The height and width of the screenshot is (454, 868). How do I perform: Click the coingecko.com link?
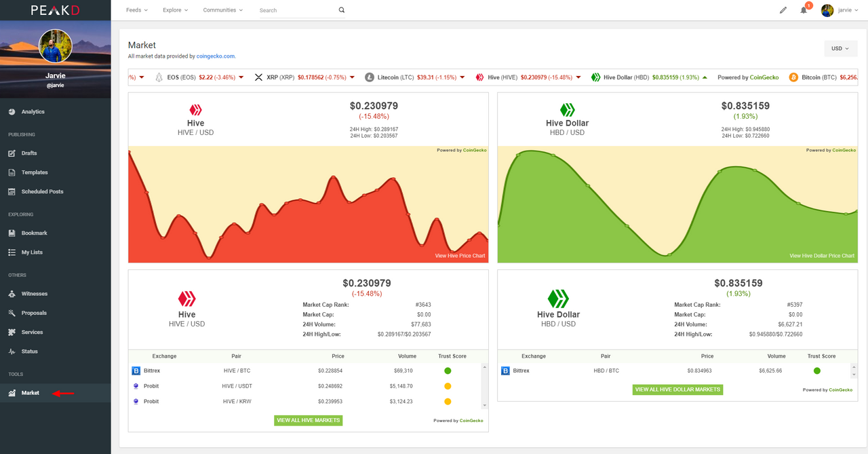[x=216, y=56]
